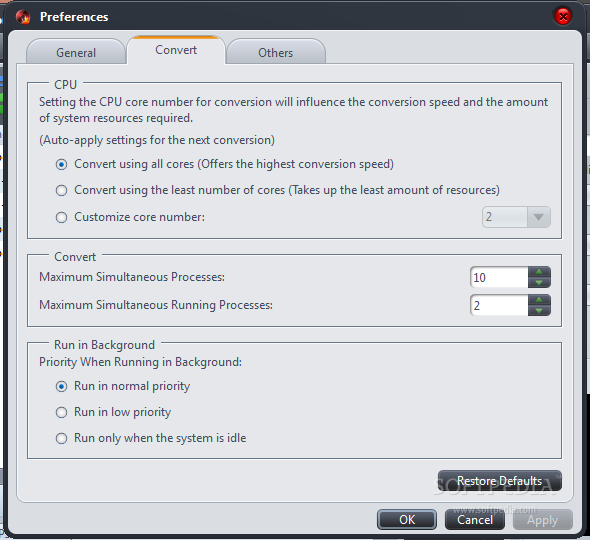590x540 pixels.
Task: Choose Customize core number radio button
Action: [61, 218]
